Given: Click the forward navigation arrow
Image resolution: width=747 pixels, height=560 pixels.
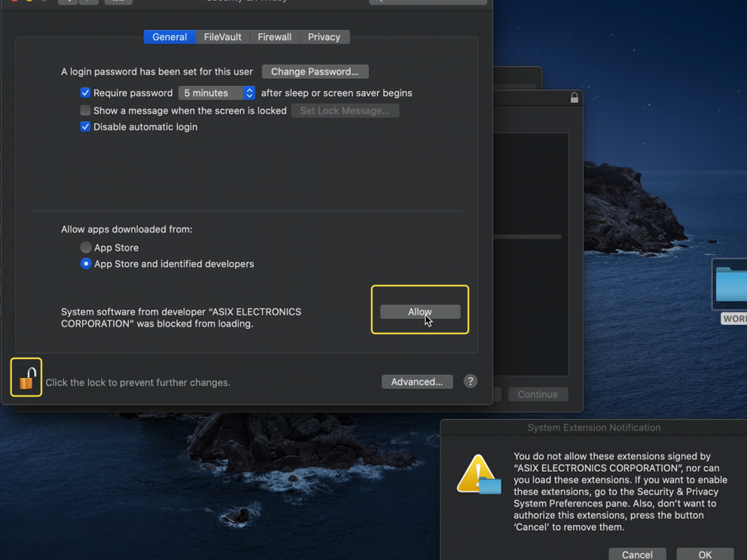Looking at the screenshot, I should coord(87,2).
